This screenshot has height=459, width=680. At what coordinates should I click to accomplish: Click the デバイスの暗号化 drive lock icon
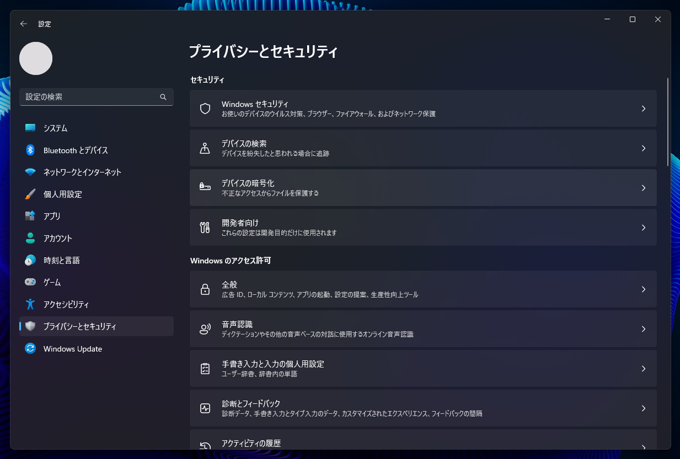coord(205,187)
